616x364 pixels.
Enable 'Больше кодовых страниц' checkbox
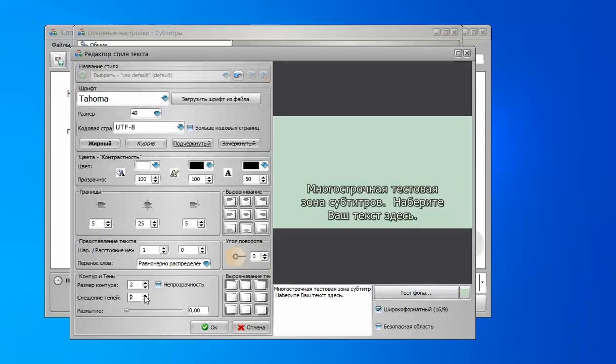(190, 128)
